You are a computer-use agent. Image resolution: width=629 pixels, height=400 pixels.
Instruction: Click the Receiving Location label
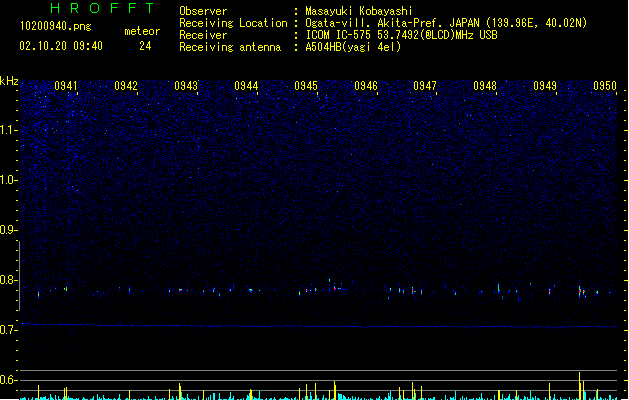[x=233, y=23]
